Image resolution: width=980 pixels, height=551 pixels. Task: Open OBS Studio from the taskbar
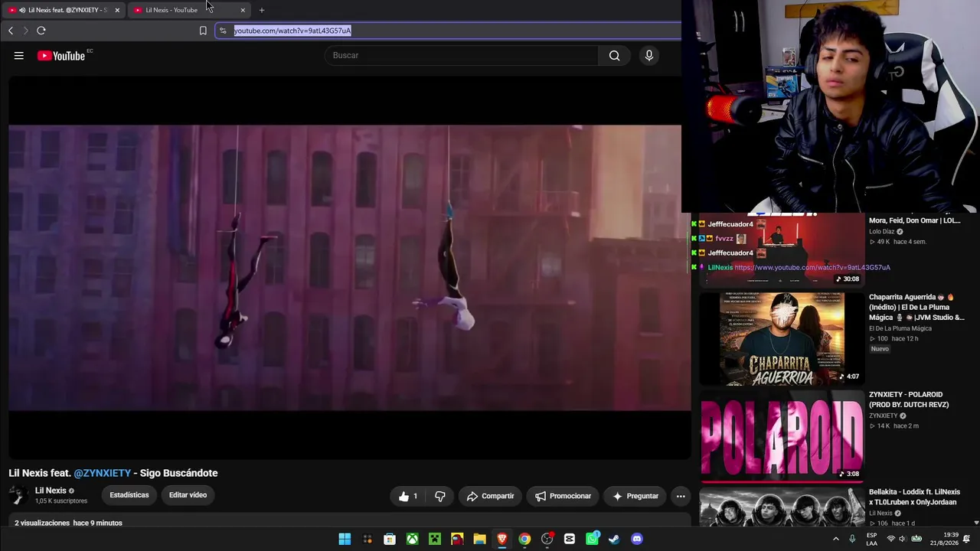pos(547,539)
